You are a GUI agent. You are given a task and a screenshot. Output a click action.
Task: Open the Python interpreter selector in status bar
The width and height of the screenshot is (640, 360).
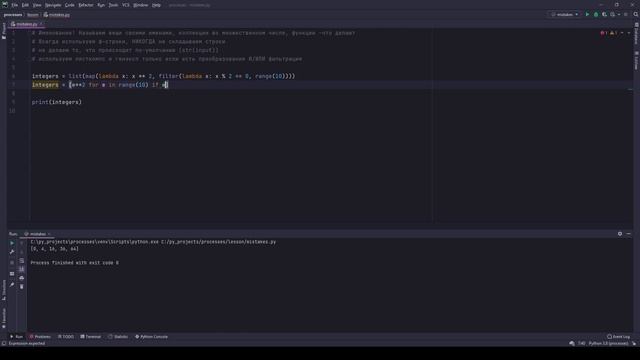pyautogui.click(x=608, y=343)
